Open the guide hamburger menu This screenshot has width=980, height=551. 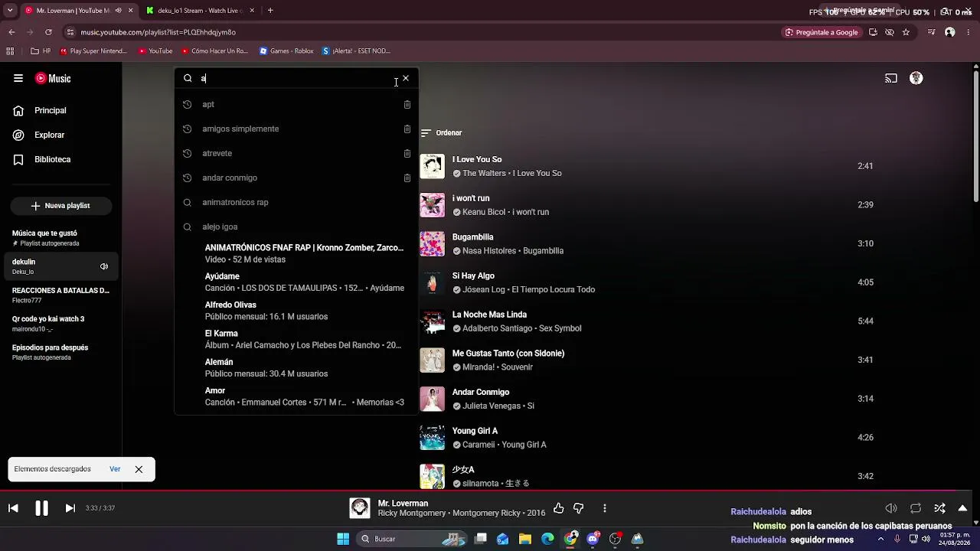coord(18,78)
